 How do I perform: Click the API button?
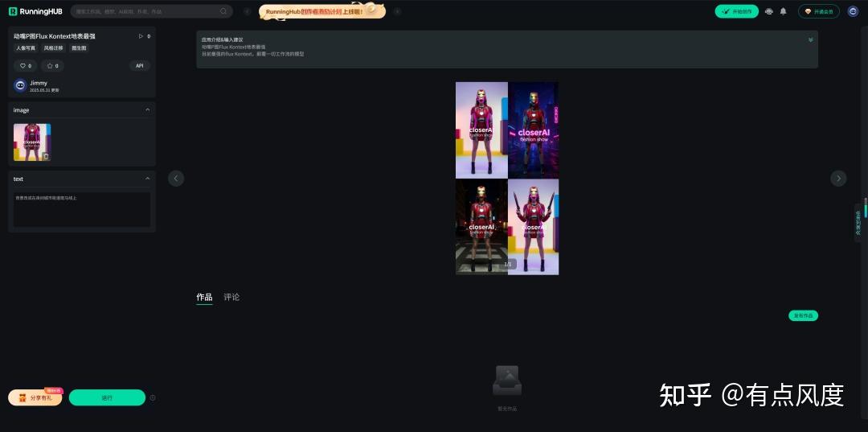140,66
